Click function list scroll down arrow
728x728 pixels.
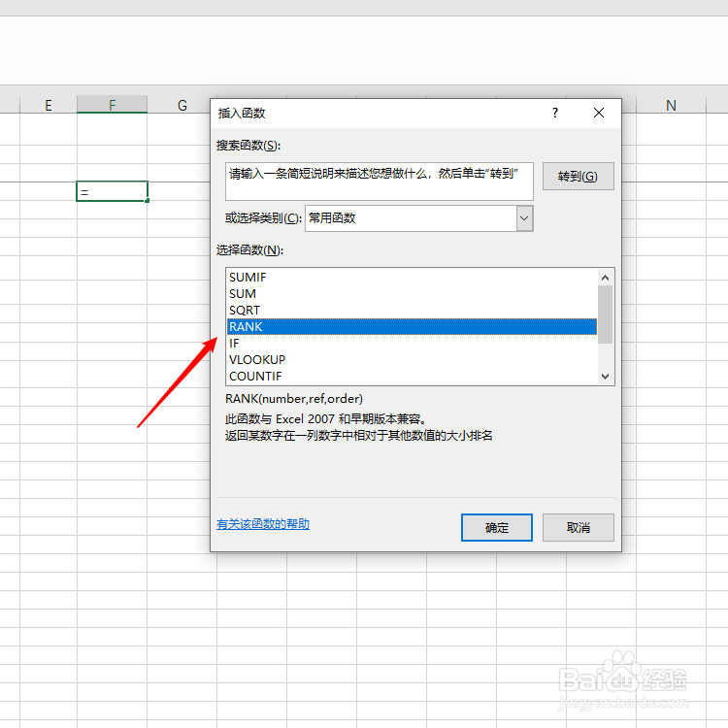(605, 377)
